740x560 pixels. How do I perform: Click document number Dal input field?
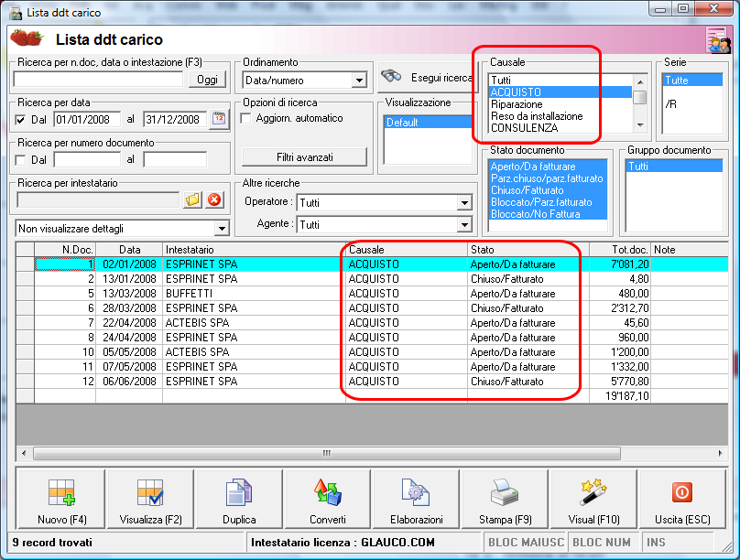87,160
